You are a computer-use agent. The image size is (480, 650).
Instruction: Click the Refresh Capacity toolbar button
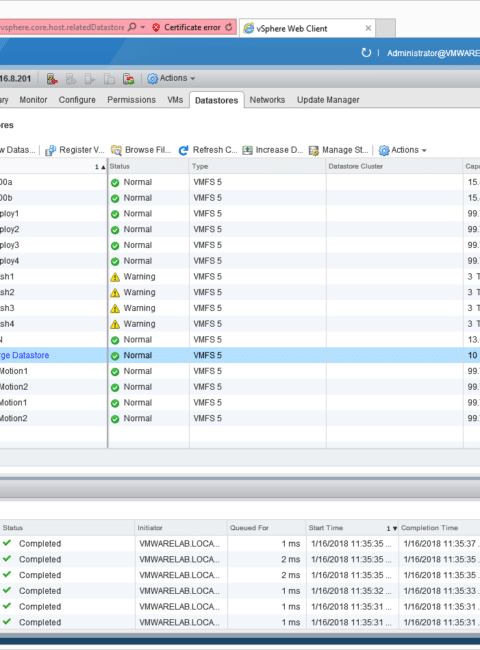pos(208,150)
